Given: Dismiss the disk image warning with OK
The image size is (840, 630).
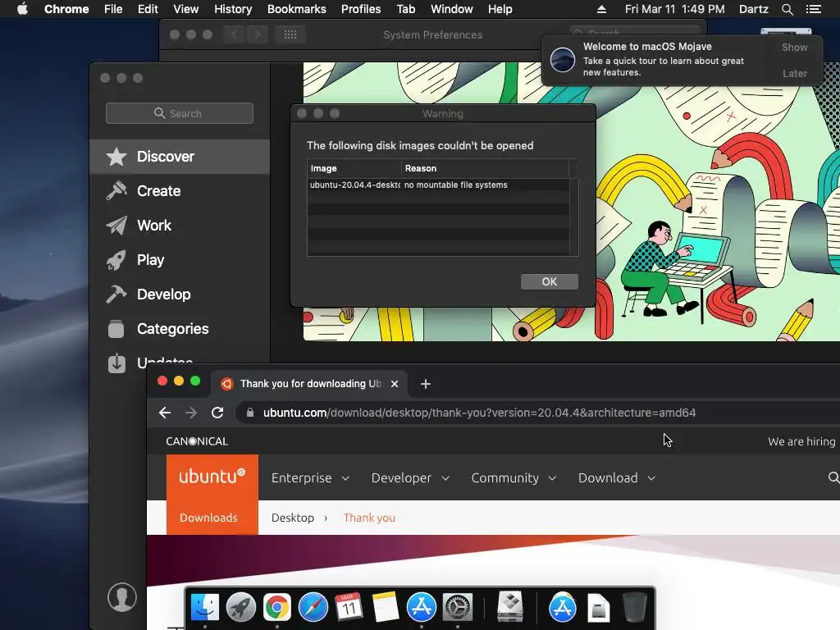Looking at the screenshot, I should click(549, 282).
